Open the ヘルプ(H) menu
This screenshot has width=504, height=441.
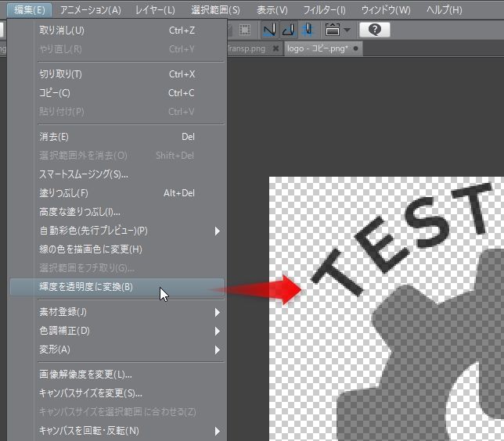[445, 10]
